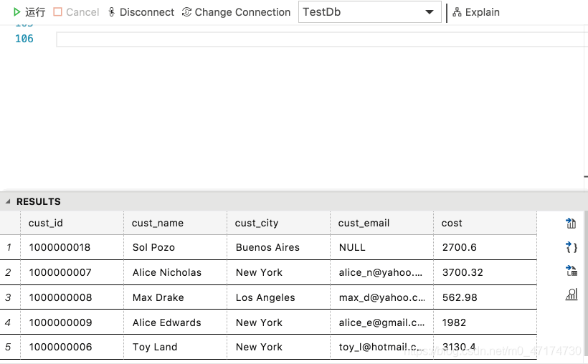The height and width of the screenshot is (364, 588).
Task: Click cell 1000000018 in cust_id
Action: [x=72, y=247]
